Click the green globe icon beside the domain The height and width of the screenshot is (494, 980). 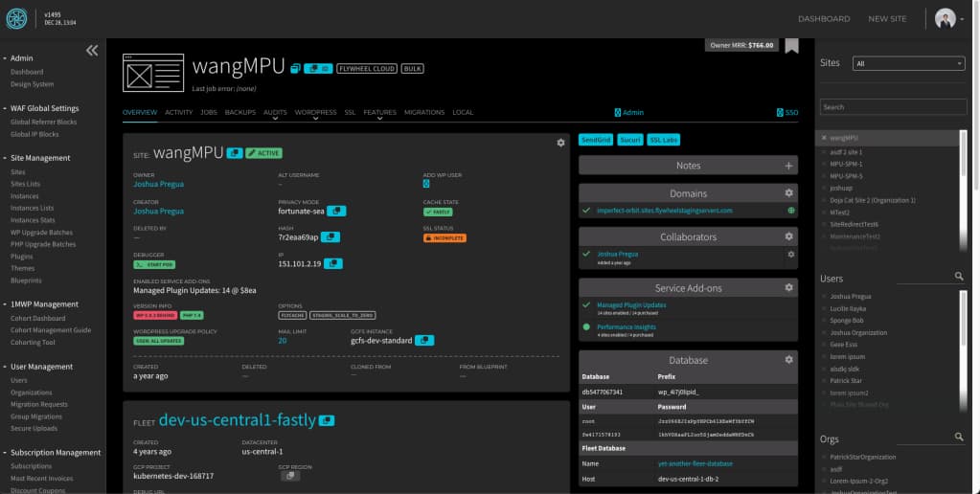791,211
